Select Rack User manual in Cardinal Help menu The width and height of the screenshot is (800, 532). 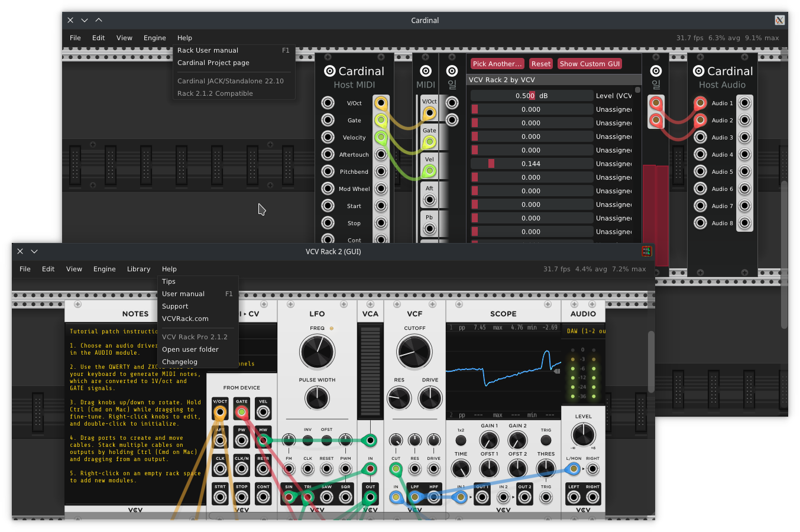pyautogui.click(x=234, y=50)
